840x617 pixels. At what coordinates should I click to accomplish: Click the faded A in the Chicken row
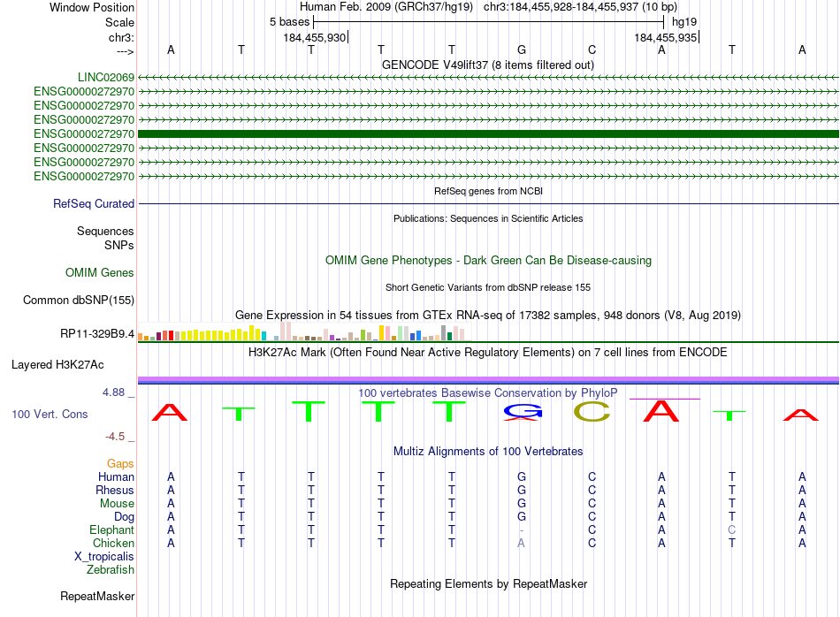point(522,543)
